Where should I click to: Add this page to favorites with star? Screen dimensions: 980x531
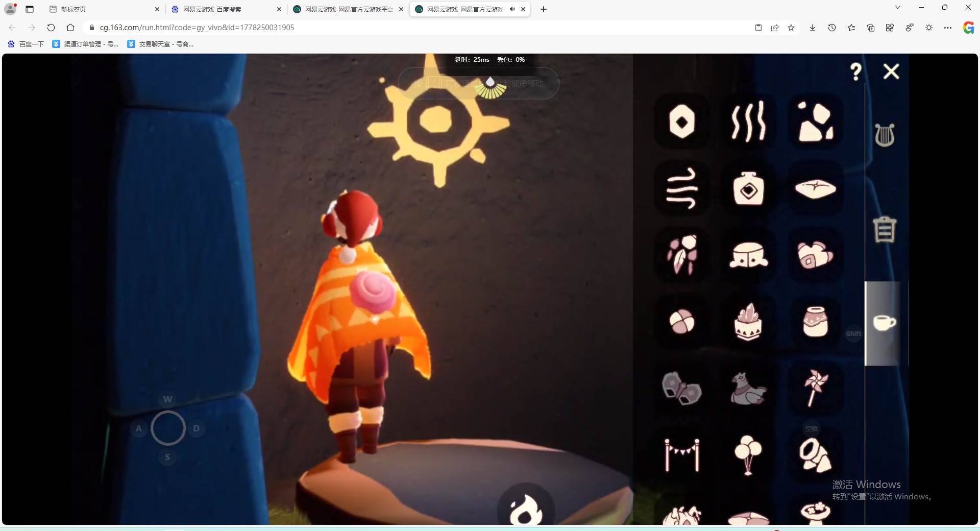(791, 28)
